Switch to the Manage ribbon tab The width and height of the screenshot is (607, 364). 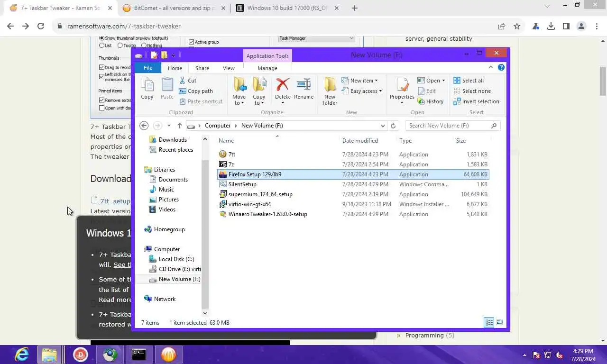click(267, 68)
